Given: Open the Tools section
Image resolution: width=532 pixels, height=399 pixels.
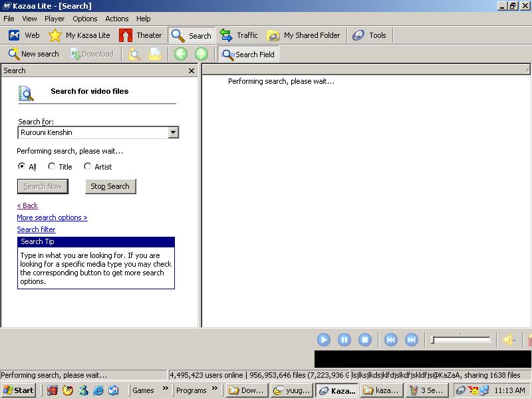Looking at the screenshot, I should pyautogui.click(x=369, y=35).
